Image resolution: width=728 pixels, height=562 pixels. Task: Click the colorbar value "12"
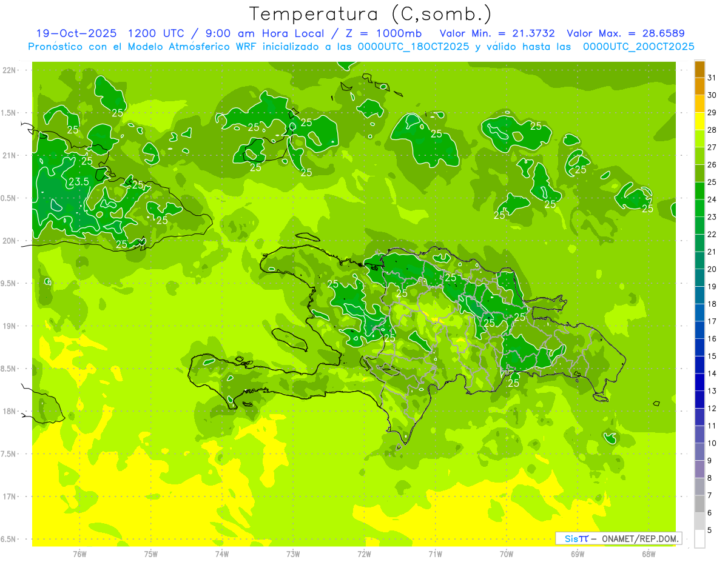point(712,409)
